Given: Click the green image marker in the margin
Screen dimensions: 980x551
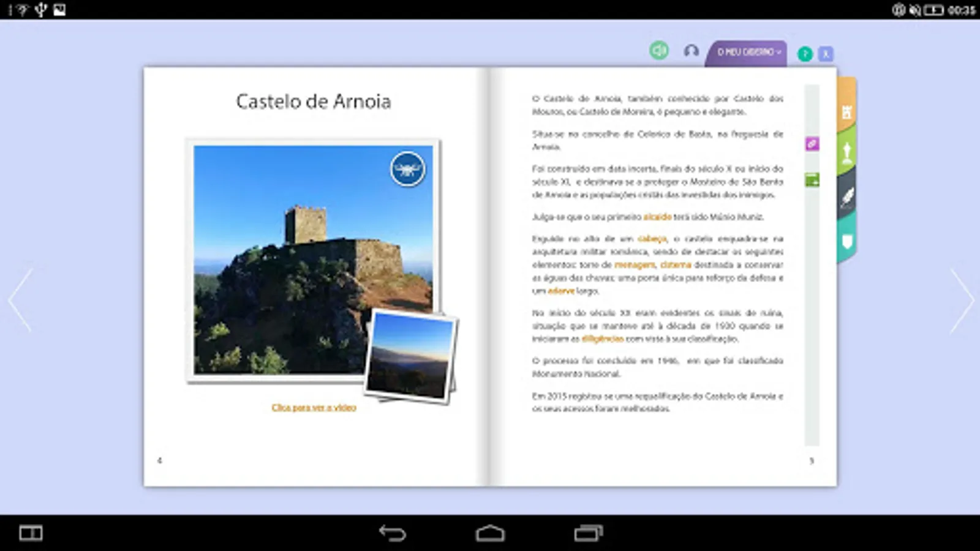Looking at the screenshot, I should point(812,180).
